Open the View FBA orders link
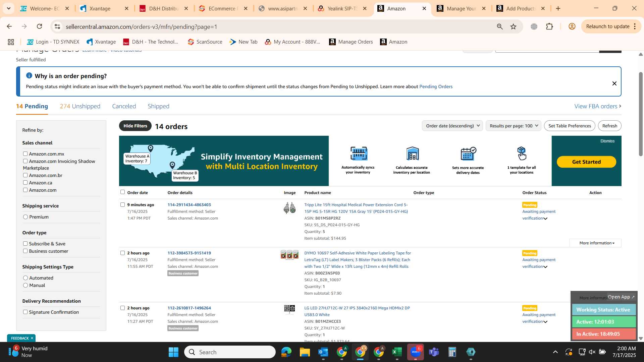644x362 pixels. [598, 106]
